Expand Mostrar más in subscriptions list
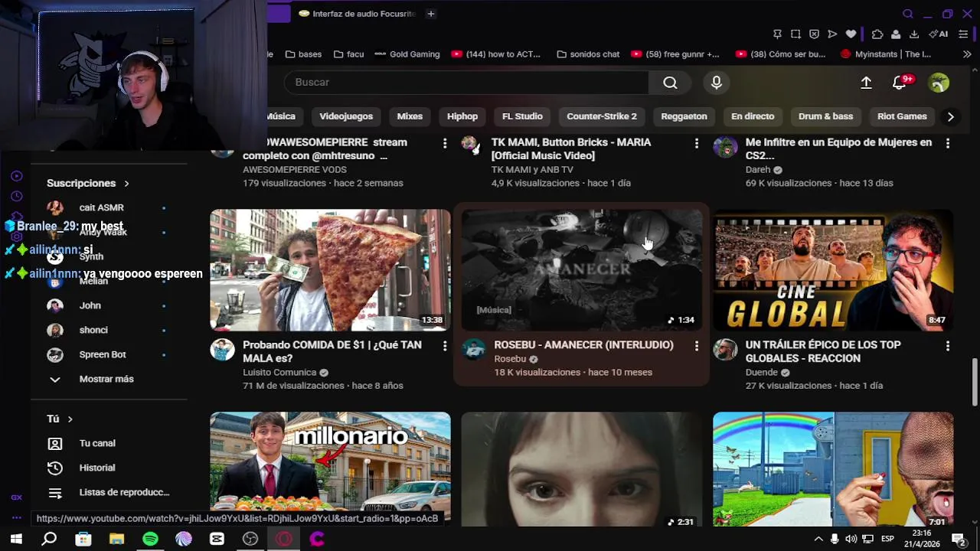This screenshot has height=551, width=980. pyautogui.click(x=106, y=379)
